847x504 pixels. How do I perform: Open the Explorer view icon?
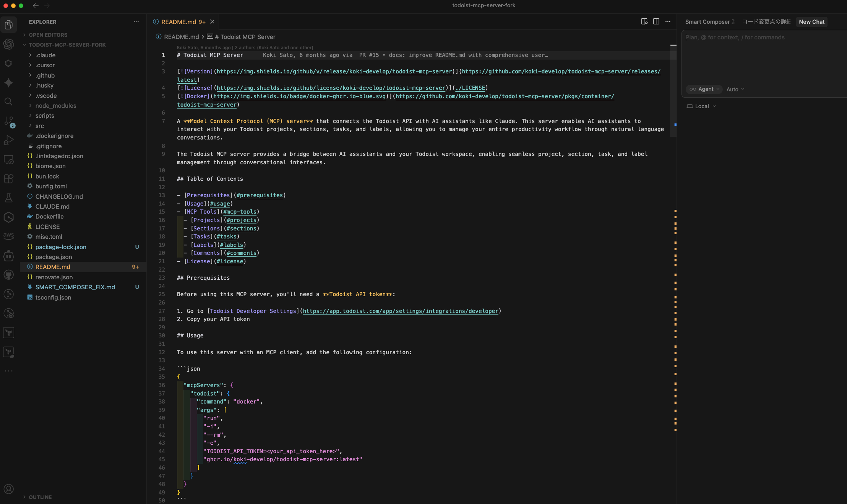click(9, 24)
